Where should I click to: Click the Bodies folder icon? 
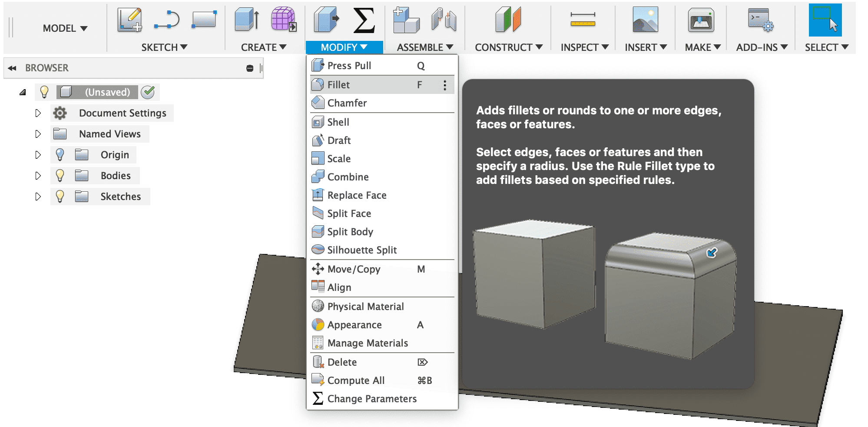82,176
